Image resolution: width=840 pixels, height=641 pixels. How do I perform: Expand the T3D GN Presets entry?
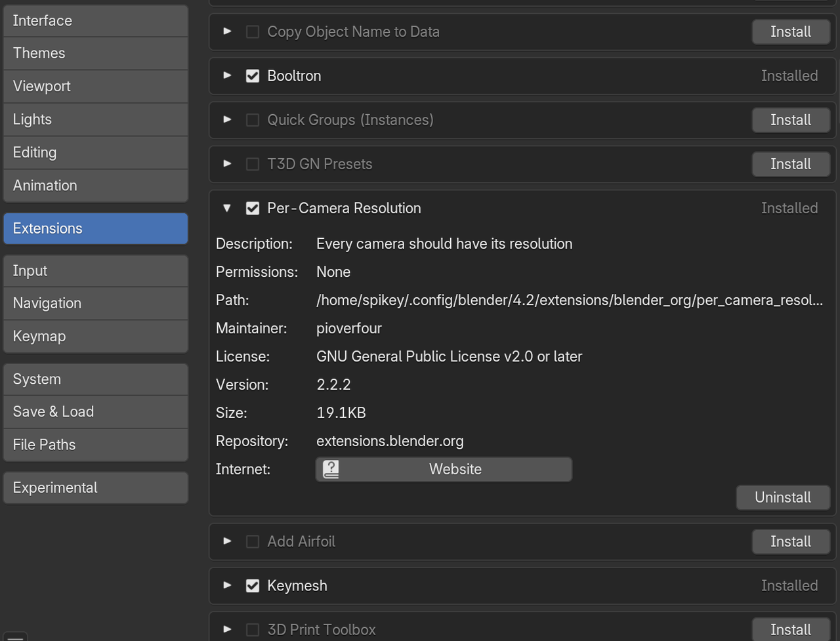pos(227,163)
